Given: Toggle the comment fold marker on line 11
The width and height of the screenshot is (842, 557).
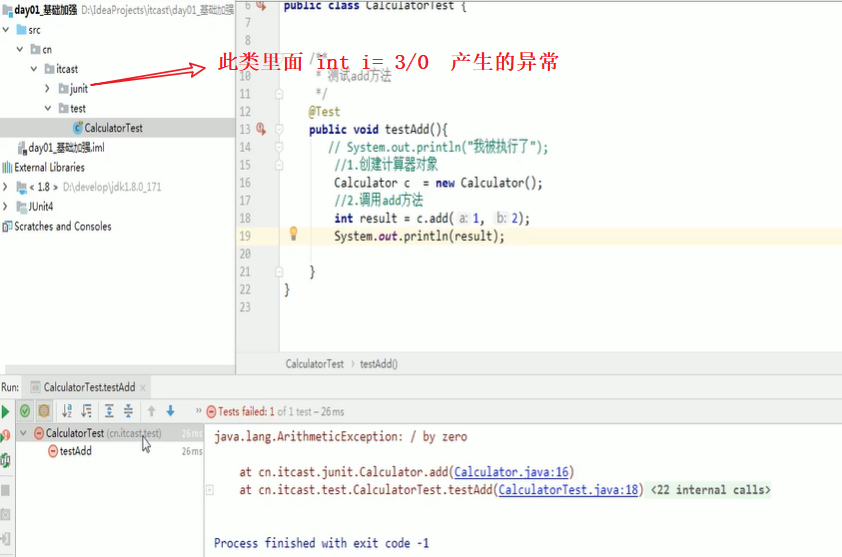Looking at the screenshot, I should (x=279, y=94).
